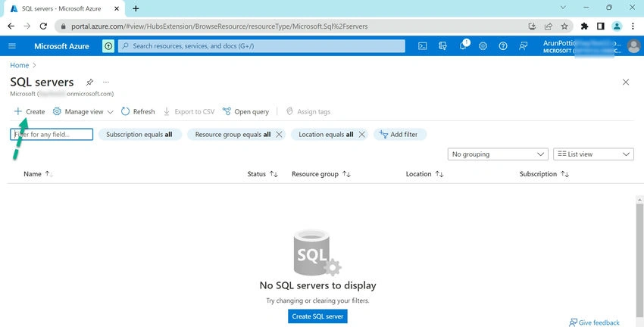
Task: Close the SQL servers blade
Action: (x=626, y=82)
